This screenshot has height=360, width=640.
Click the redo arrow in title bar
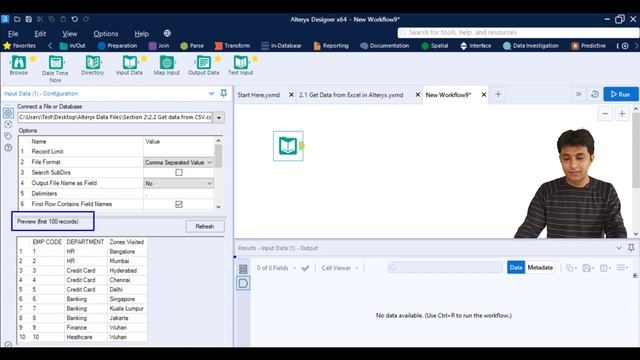pos(86,19)
